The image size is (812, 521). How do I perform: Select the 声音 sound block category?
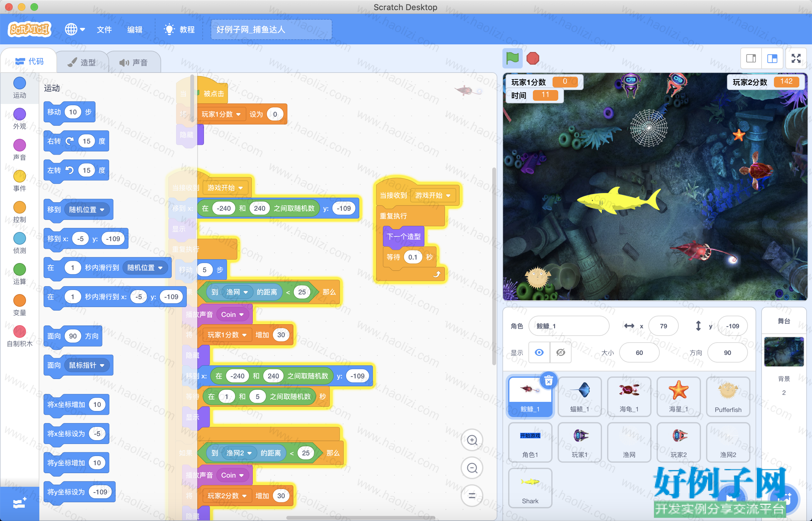19,150
